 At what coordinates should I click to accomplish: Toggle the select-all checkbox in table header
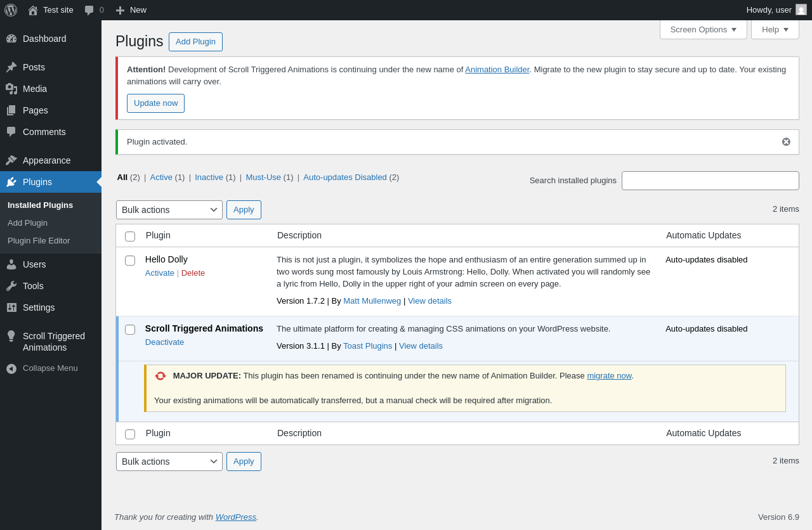(130, 236)
